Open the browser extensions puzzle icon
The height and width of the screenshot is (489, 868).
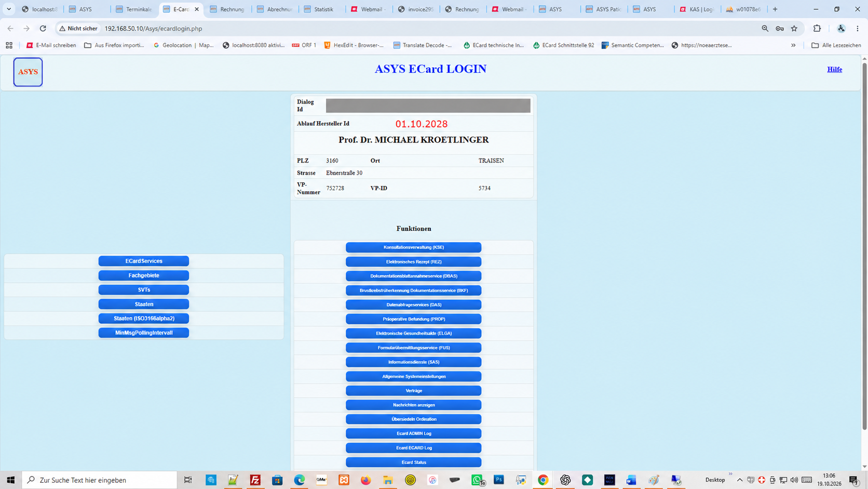click(x=817, y=29)
